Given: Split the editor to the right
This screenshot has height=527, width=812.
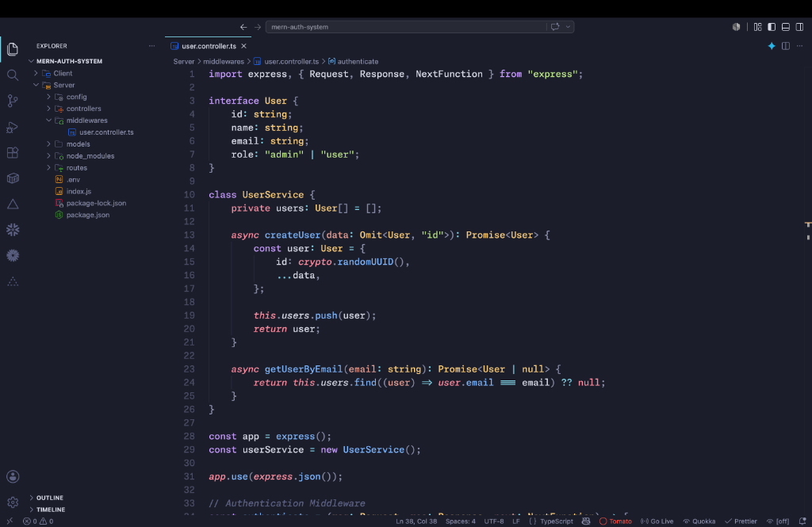Looking at the screenshot, I should (786, 46).
